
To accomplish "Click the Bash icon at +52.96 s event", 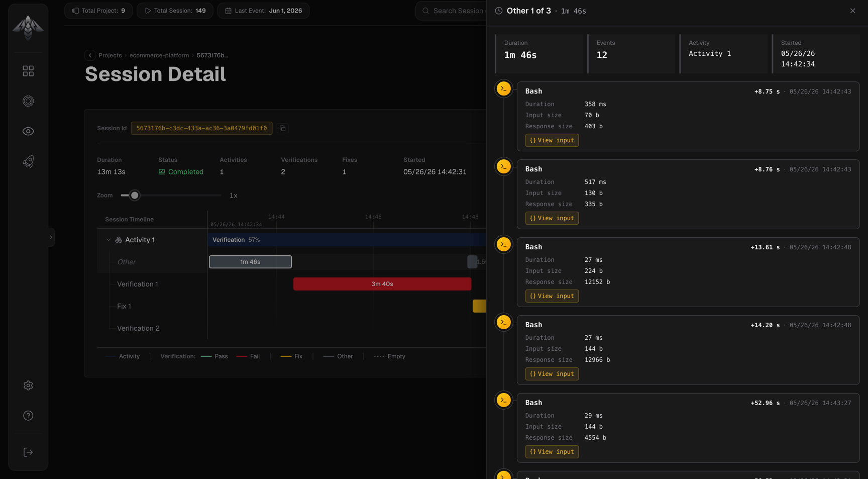I will [x=504, y=401].
